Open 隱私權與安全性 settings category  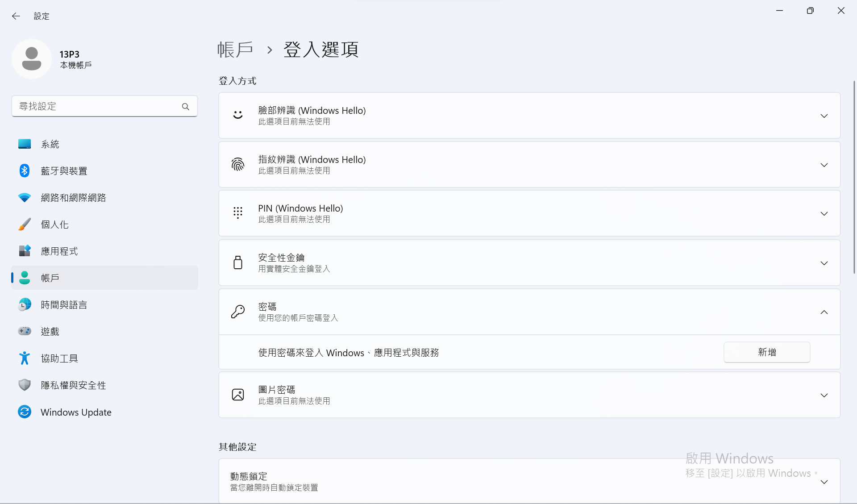(x=73, y=385)
